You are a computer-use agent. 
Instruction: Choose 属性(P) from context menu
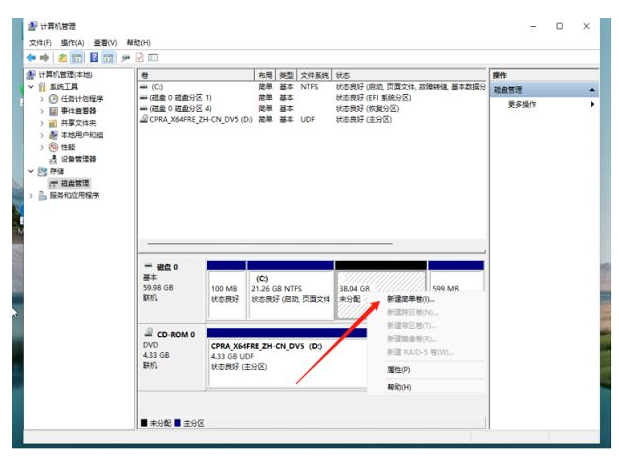coord(399,370)
